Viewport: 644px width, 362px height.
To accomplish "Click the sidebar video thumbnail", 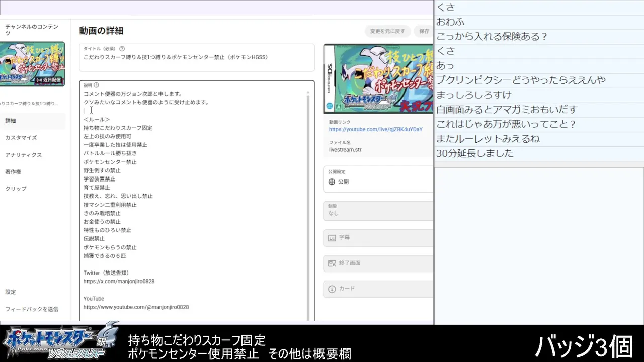I will (x=32, y=63).
